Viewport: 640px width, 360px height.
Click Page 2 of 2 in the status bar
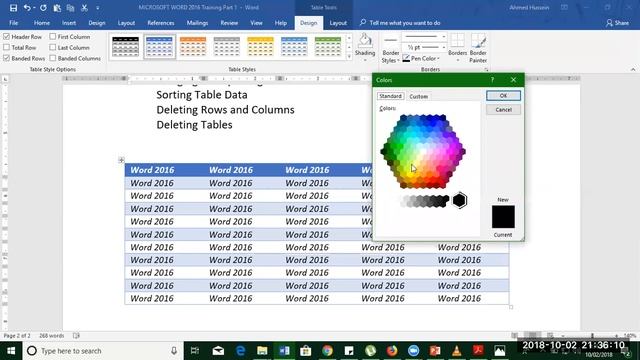click(17, 336)
